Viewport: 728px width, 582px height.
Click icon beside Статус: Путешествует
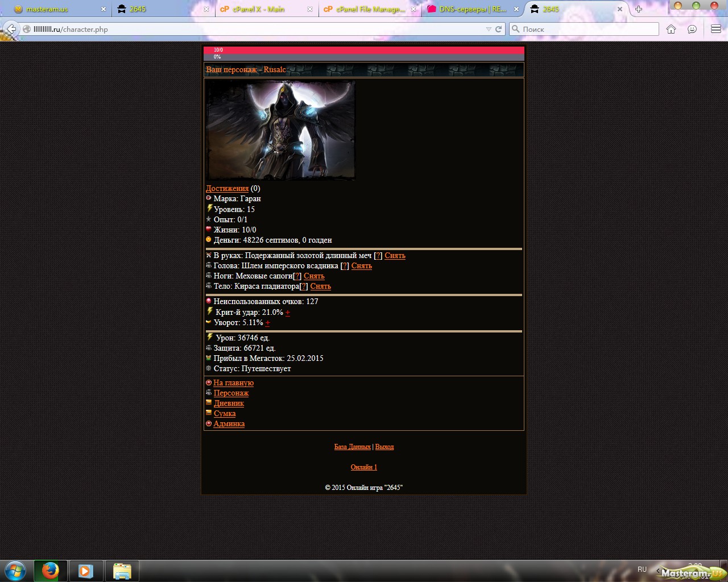209,368
